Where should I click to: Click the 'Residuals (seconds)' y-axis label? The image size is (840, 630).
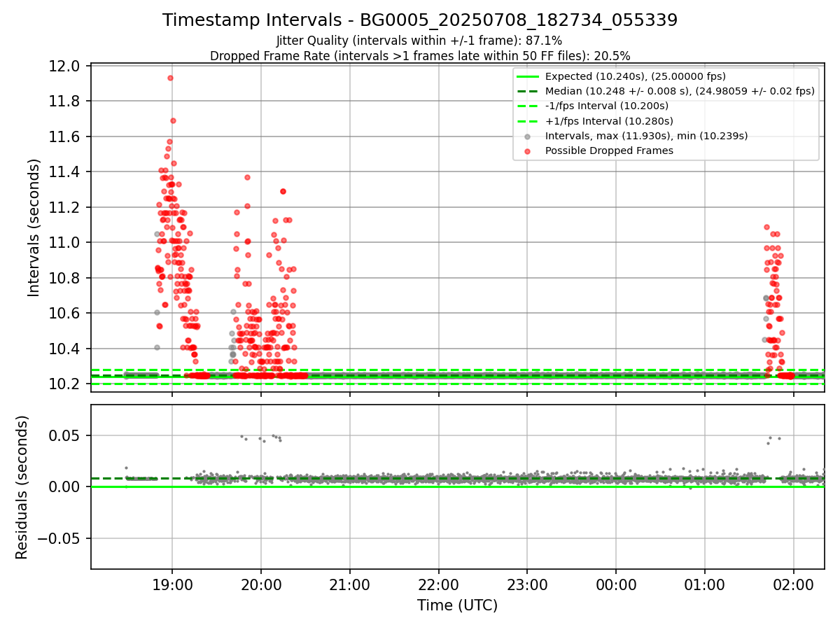pos(22,487)
